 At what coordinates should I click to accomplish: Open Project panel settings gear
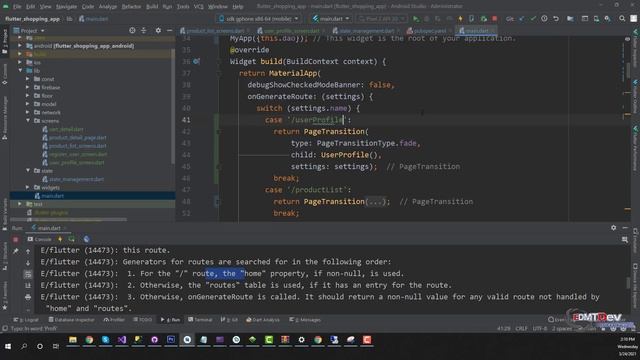point(158,31)
